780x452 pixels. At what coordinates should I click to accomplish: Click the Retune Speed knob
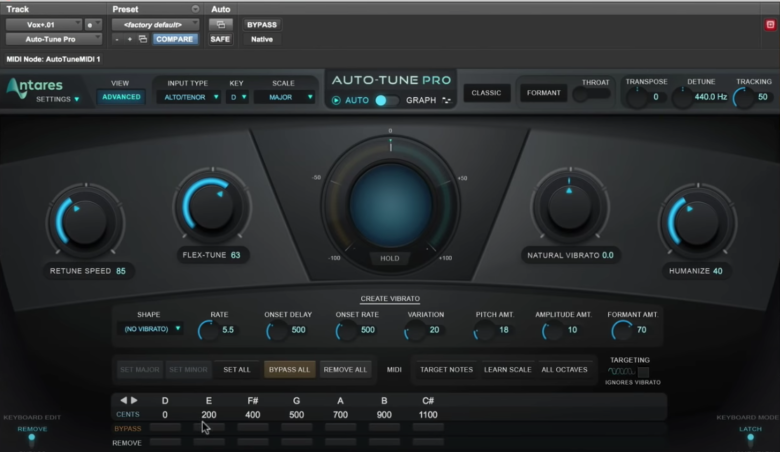tap(85, 222)
